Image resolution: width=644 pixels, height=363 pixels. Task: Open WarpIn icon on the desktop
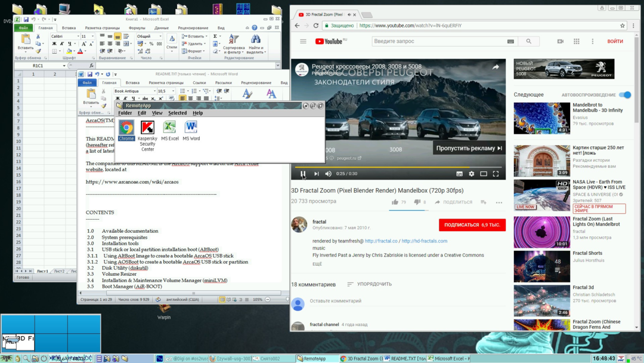164,311
